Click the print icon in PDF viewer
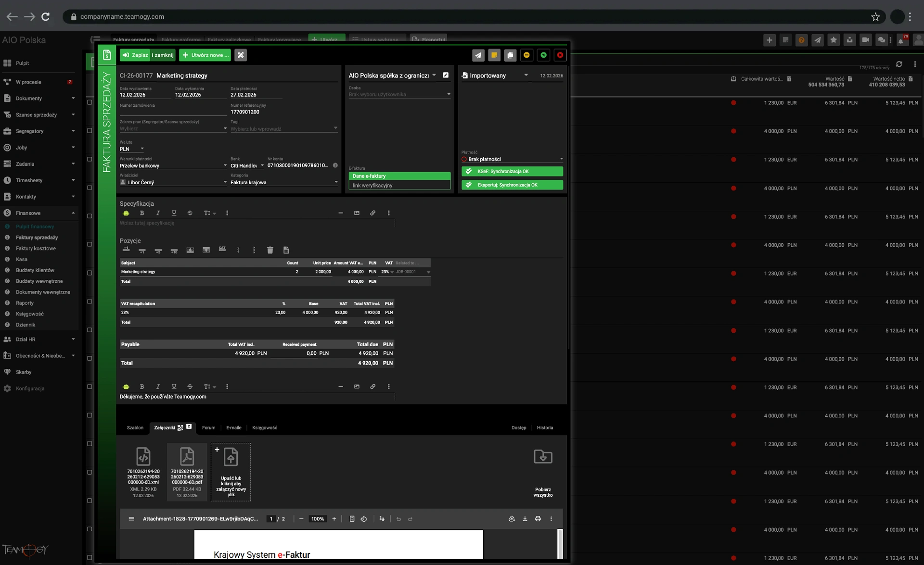This screenshot has height=565, width=924. coord(538,519)
